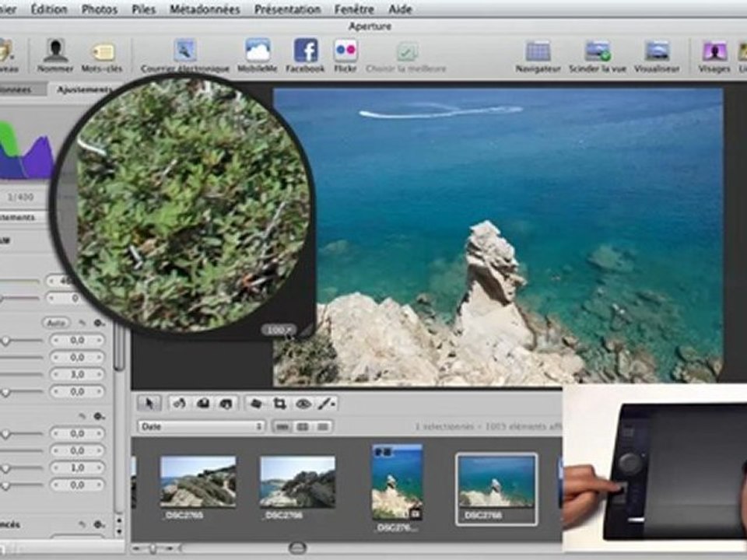The image size is (747, 560).
Task: Click left arrow of the 3,0 field
Action: pos(56,374)
